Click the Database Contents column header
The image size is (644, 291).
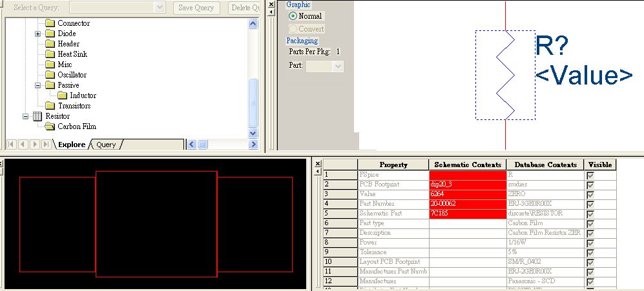point(545,165)
